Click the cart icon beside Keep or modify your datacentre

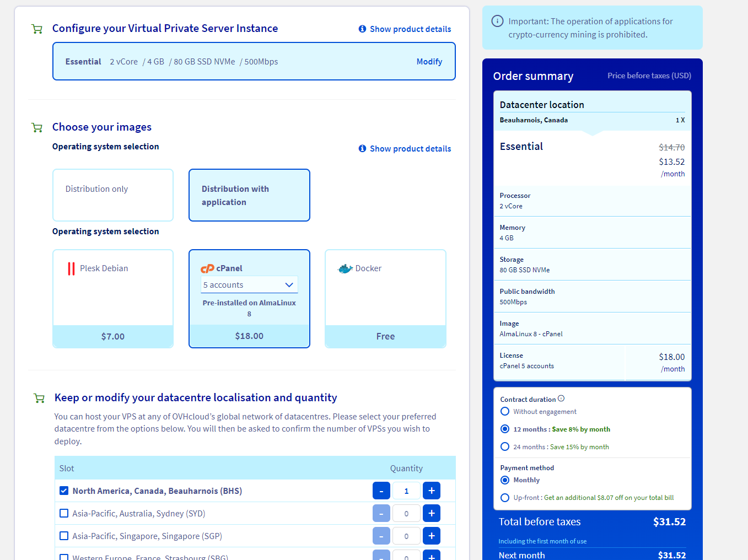pos(39,399)
